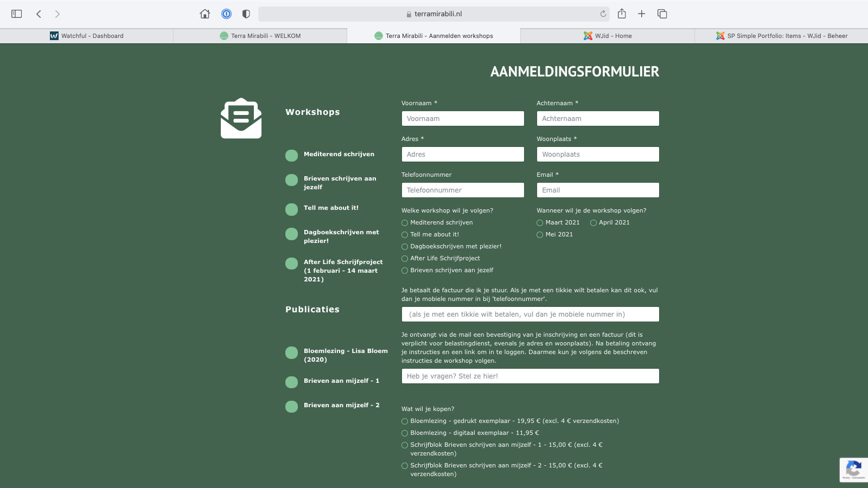Choose the Bloemlezing gedrukt exemplaar radio option
This screenshot has width=868, height=488.
[405, 421]
